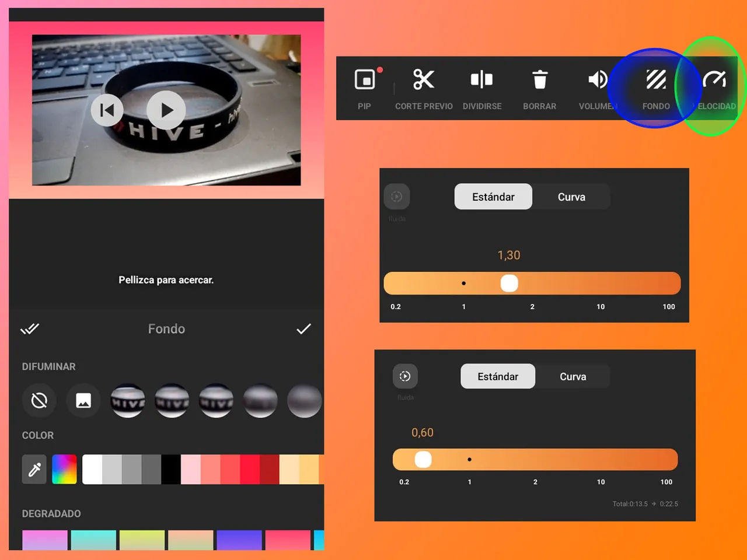747x560 pixels.
Task: Select Estándar tab in the 0,60 speed panel
Action: coord(498,376)
